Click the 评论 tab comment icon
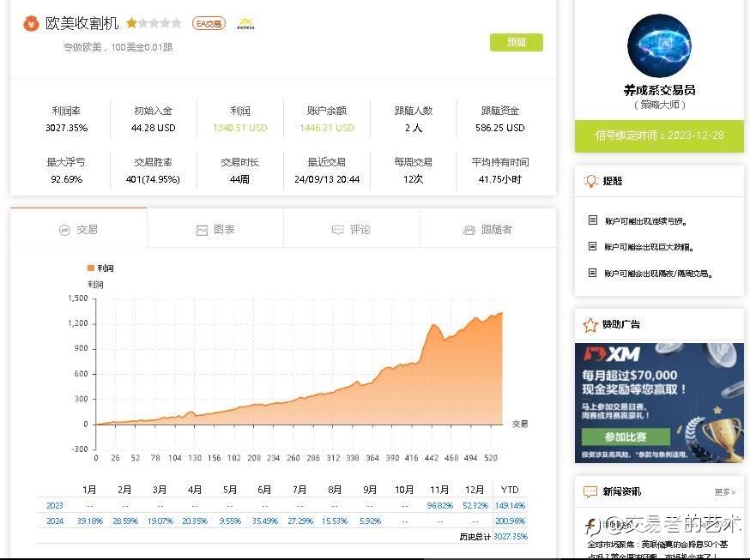Viewport: 750px width, 560px height. click(338, 231)
